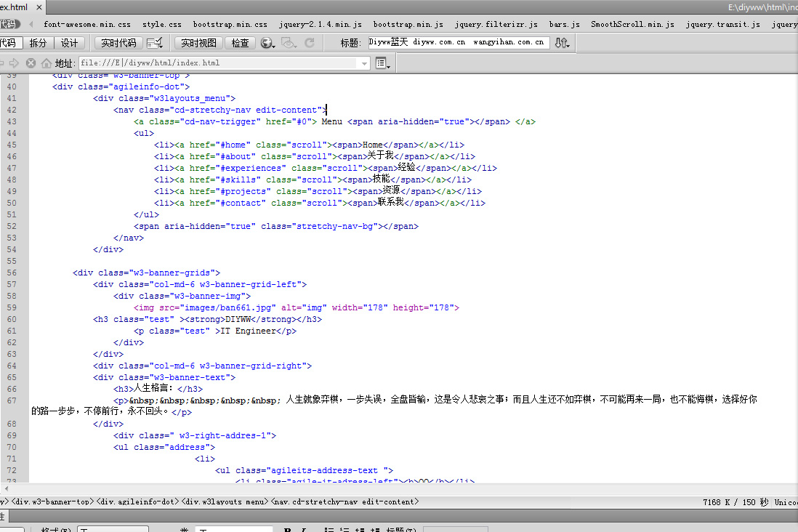Click the refresh design view icon
798x532 pixels.
[310, 44]
